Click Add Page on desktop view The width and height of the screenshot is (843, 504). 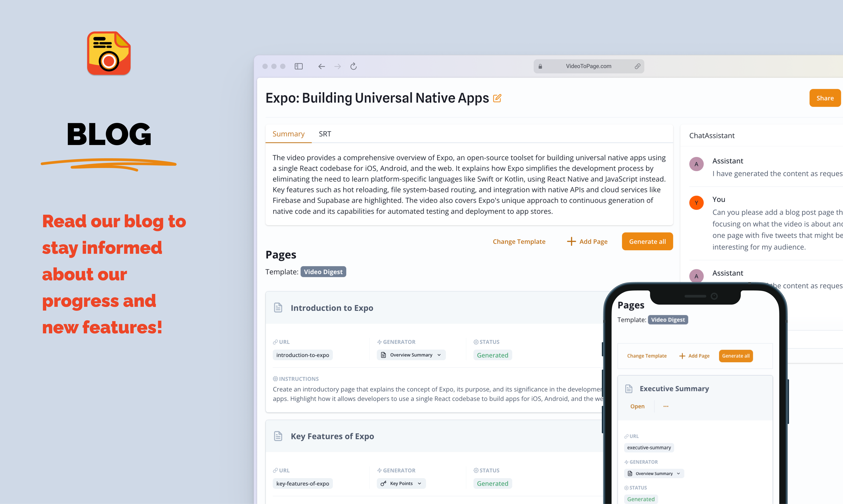(x=587, y=241)
